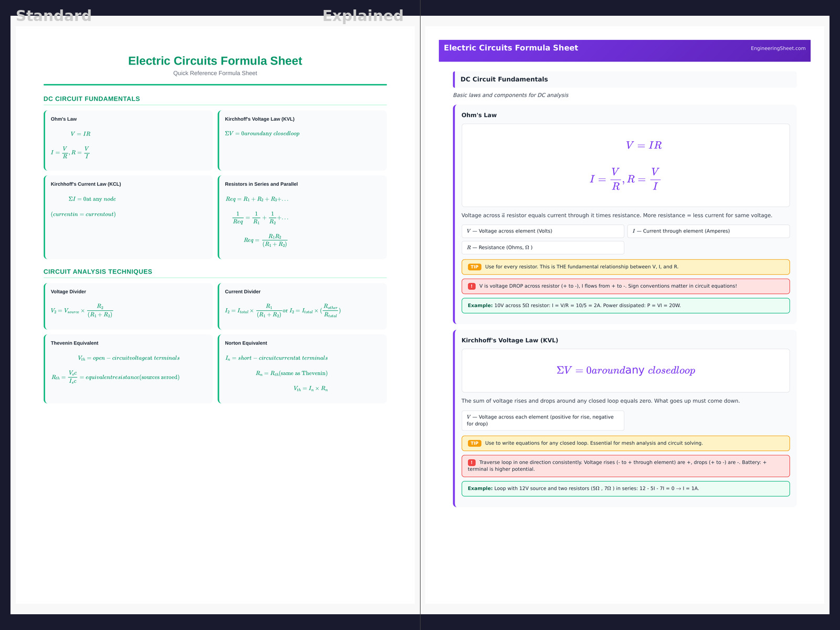Image resolution: width=840 pixels, height=630 pixels.
Task: Open the EngineeringSheet.com link
Action: tap(778, 48)
